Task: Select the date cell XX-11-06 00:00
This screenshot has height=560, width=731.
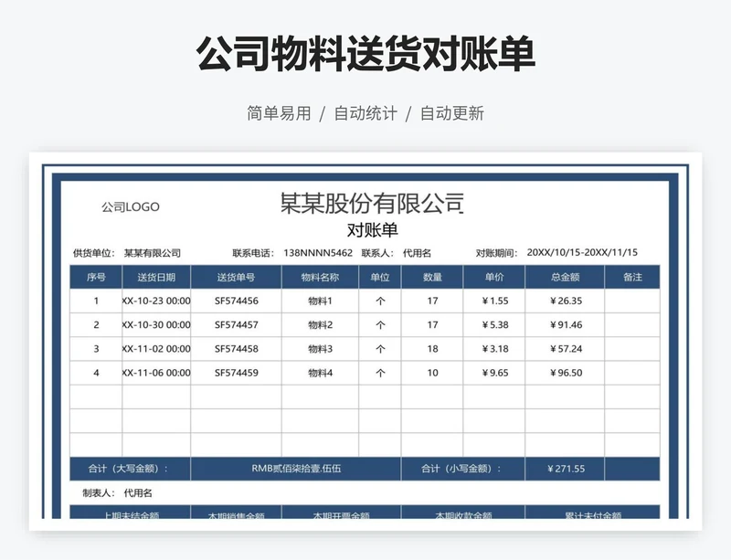Action: (156, 373)
